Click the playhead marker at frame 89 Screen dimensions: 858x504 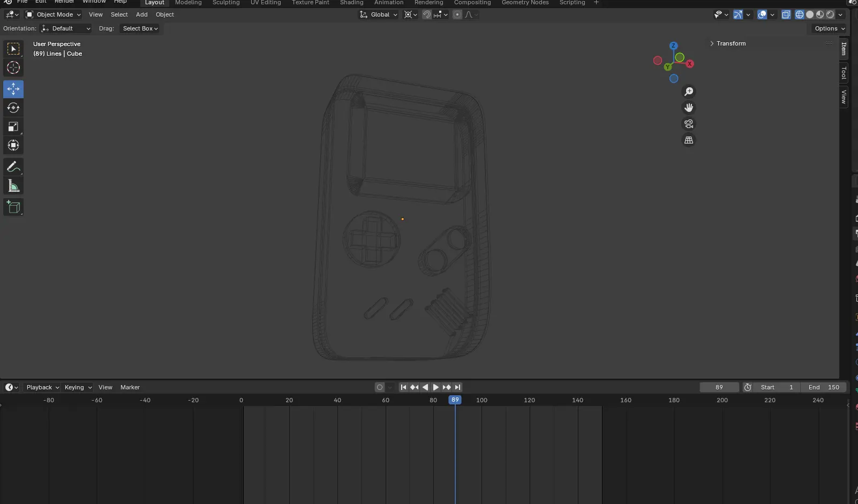(455, 400)
